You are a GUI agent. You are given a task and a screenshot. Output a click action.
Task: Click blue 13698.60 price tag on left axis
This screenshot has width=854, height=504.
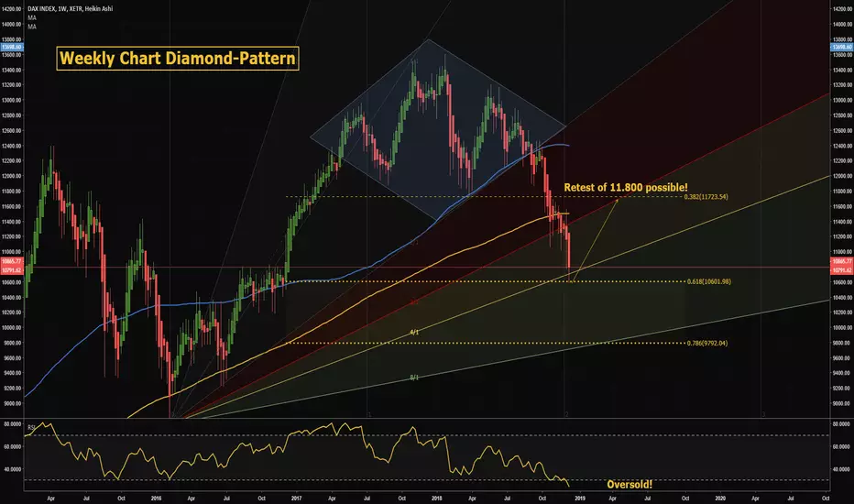[x=11, y=48]
